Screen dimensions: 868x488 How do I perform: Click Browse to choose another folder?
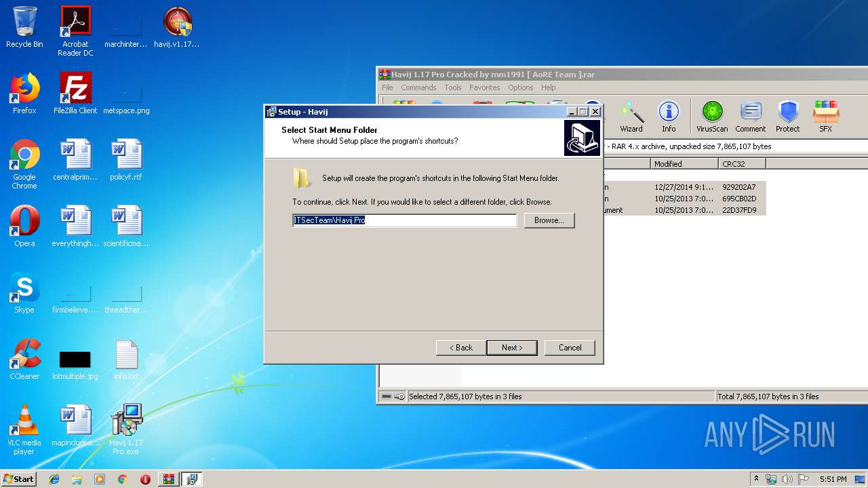[549, 220]
